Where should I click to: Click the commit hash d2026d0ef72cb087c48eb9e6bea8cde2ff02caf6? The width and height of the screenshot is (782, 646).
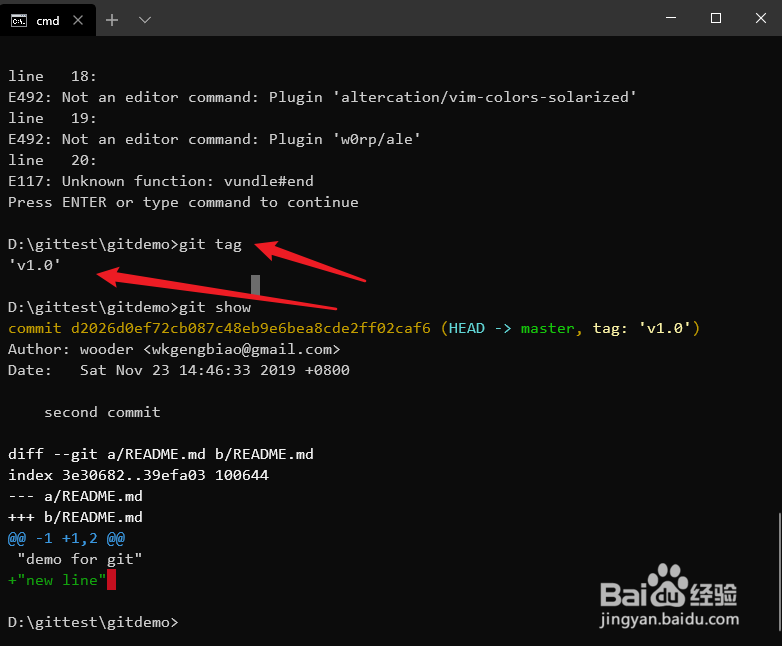[x=251, y=328]
